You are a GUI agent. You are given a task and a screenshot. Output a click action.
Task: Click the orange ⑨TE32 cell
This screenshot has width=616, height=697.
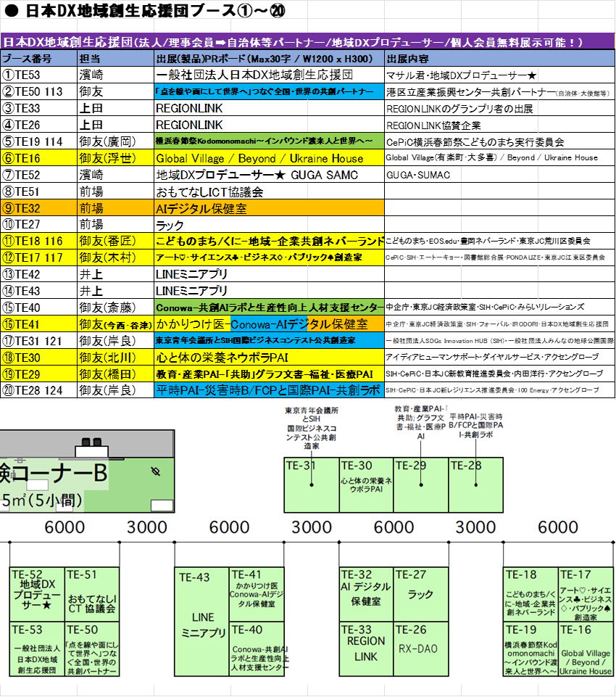[38, 209]
